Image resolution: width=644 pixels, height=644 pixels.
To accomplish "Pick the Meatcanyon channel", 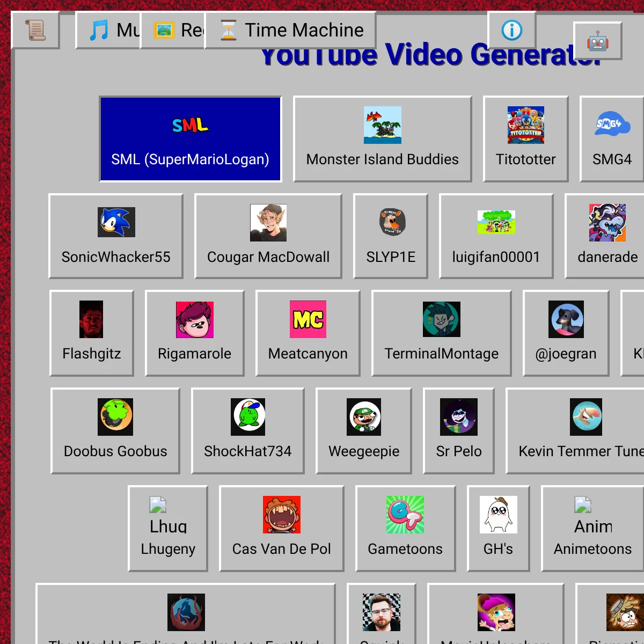I will coord(308,333).
